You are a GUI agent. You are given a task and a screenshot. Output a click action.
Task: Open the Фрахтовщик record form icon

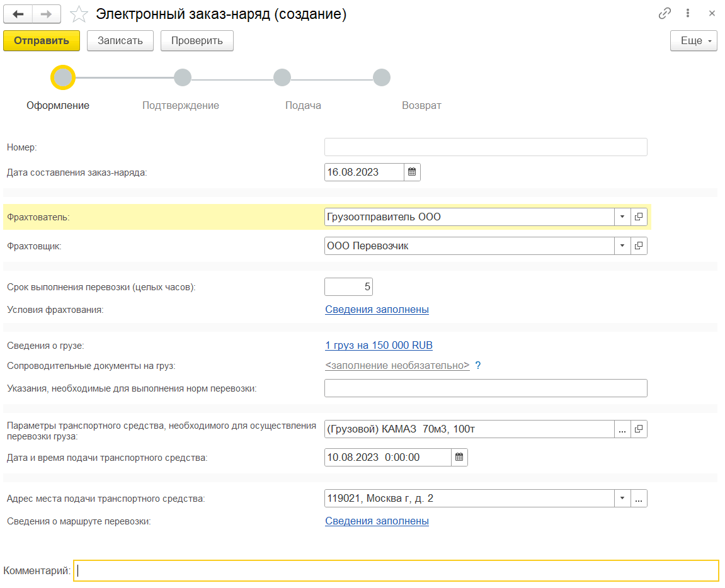pos(639,246)
